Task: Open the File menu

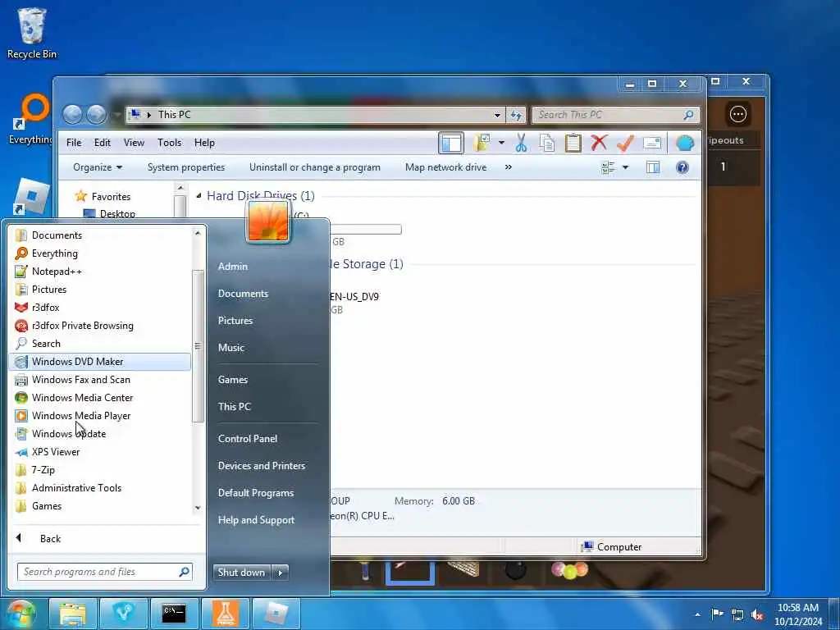Action: (74, 143)
